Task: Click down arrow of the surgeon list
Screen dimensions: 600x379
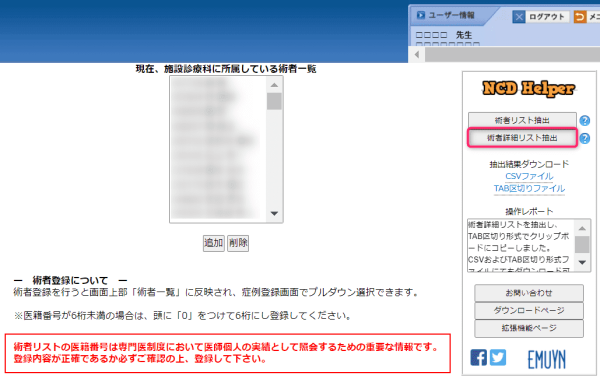Action: pos(274,213)
